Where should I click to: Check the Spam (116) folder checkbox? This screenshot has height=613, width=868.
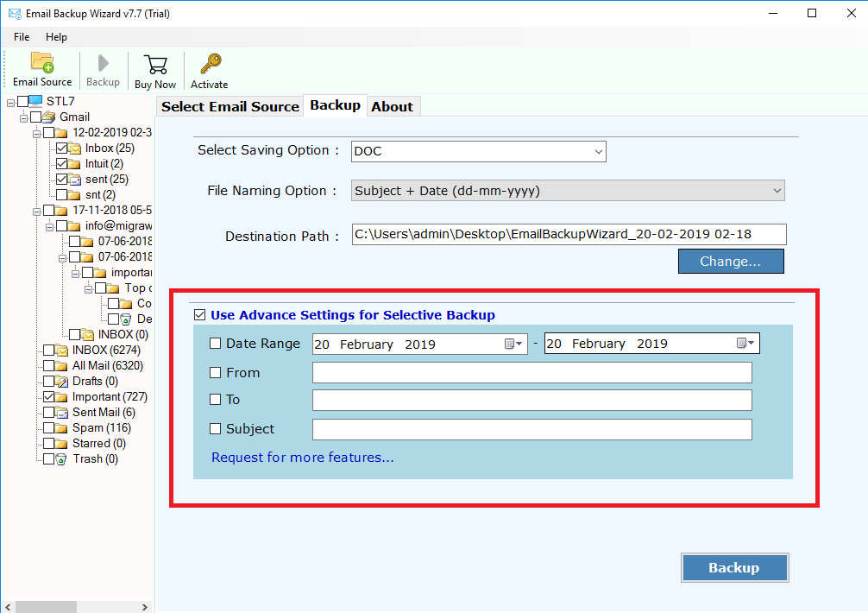coord(48,428)
